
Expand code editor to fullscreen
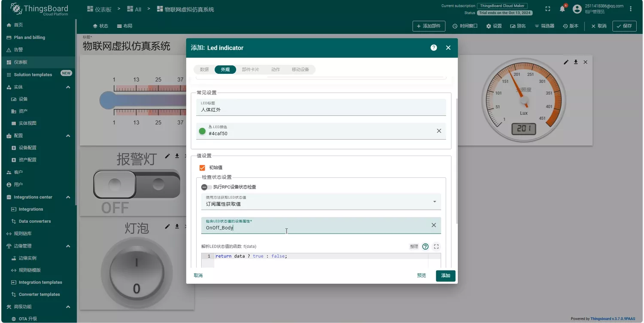coord(436,247)
